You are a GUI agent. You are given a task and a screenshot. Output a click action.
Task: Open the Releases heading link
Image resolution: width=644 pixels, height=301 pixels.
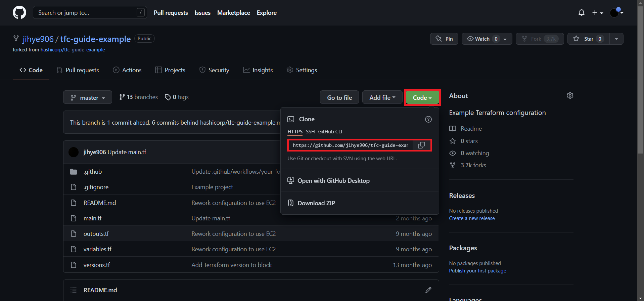tap(462, 196)
